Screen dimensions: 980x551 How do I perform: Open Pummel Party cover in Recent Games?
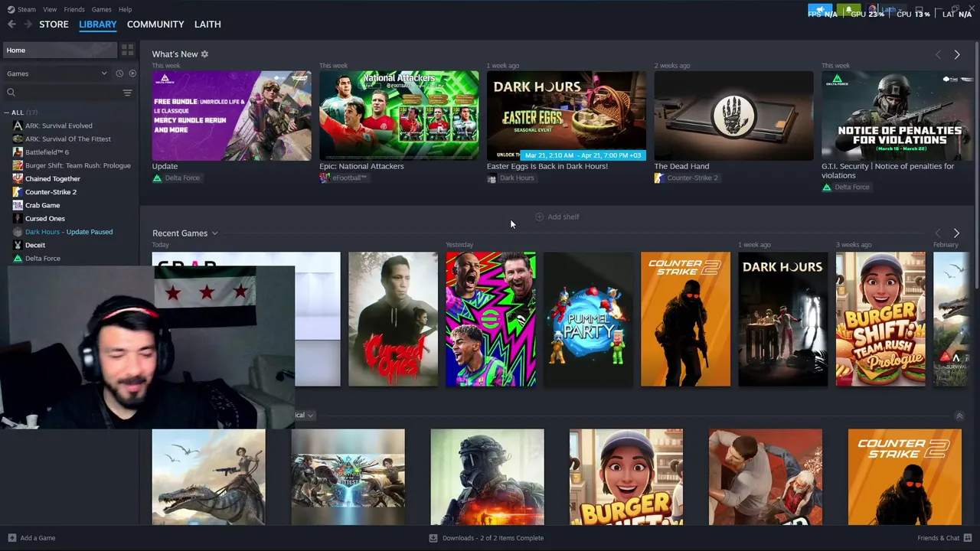pos(588,319)
